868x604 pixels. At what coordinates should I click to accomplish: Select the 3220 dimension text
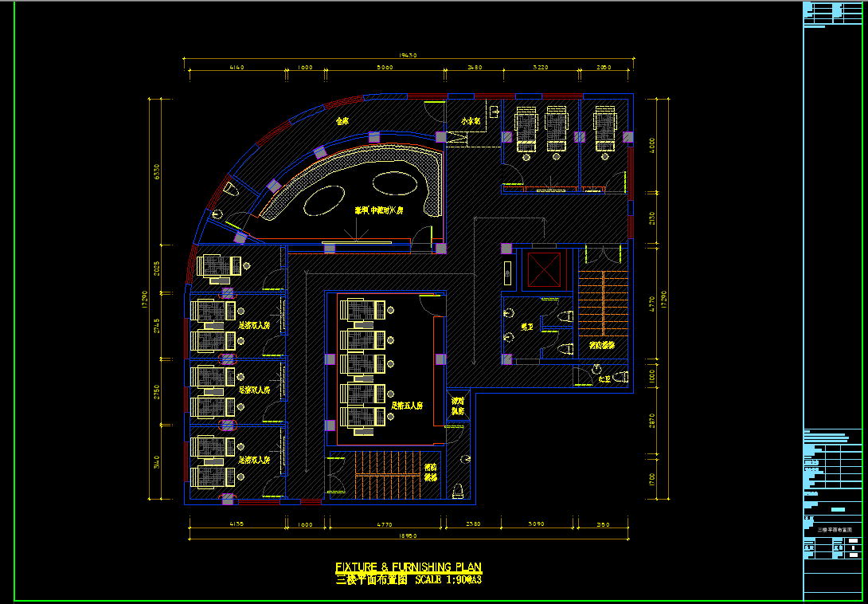[x=540, y=68]
